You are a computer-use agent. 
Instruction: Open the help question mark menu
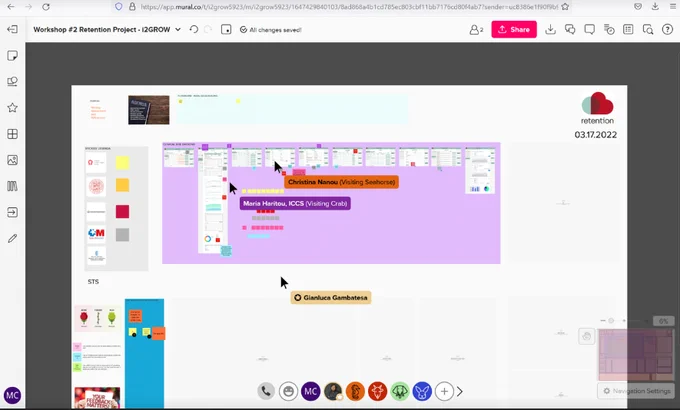[667, 30]
